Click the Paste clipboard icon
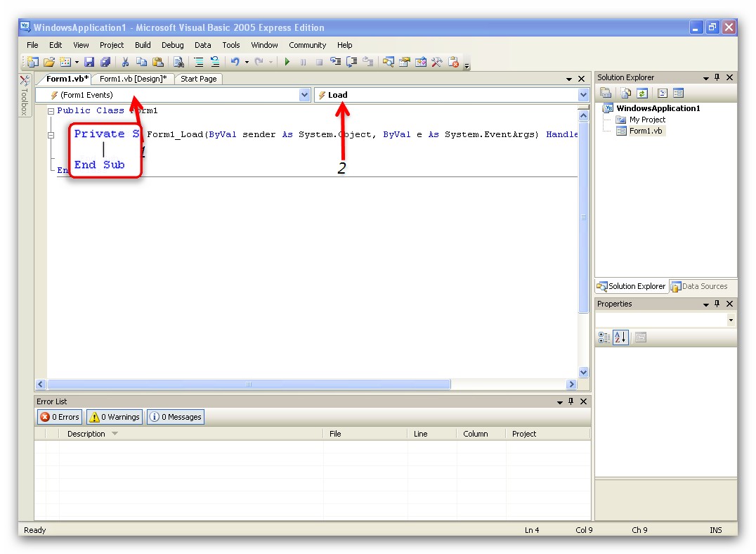756x554 pixels. [157, 62]
